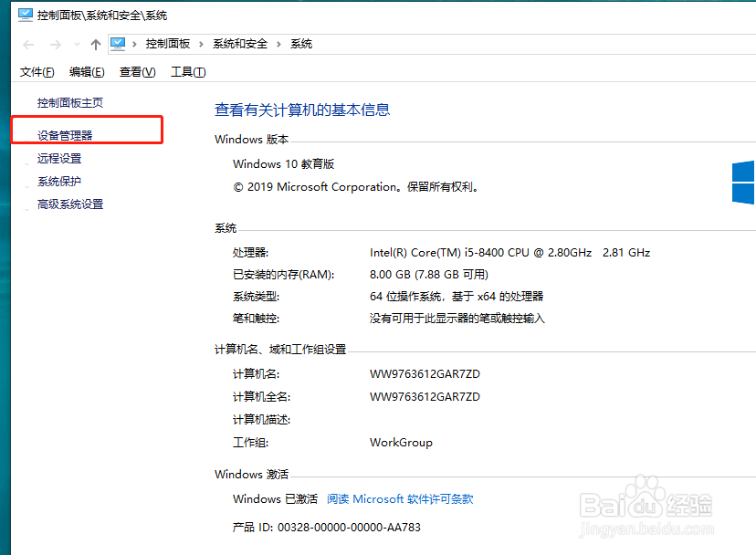Click the heading 查看有关计算机的基本信息

click(302, 110)
